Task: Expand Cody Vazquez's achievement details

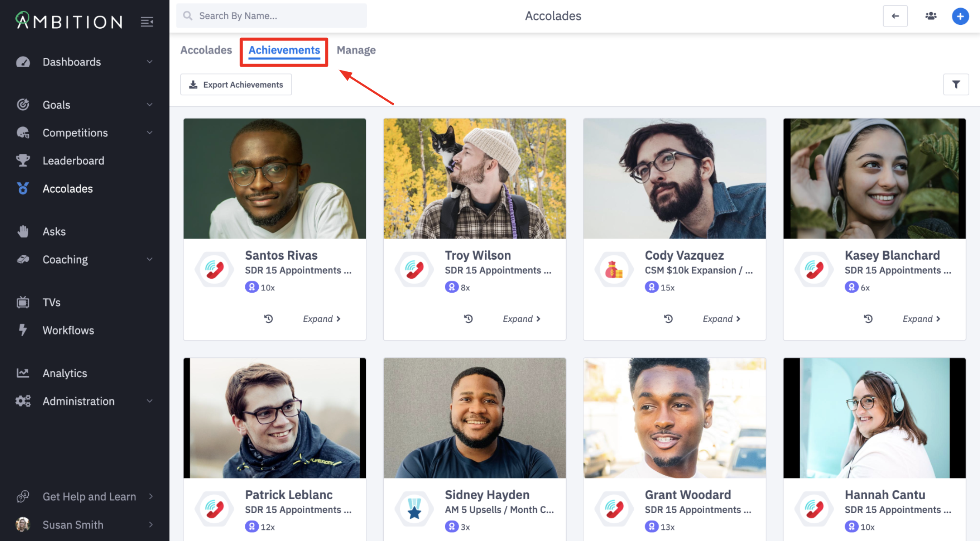Action: 721,319
